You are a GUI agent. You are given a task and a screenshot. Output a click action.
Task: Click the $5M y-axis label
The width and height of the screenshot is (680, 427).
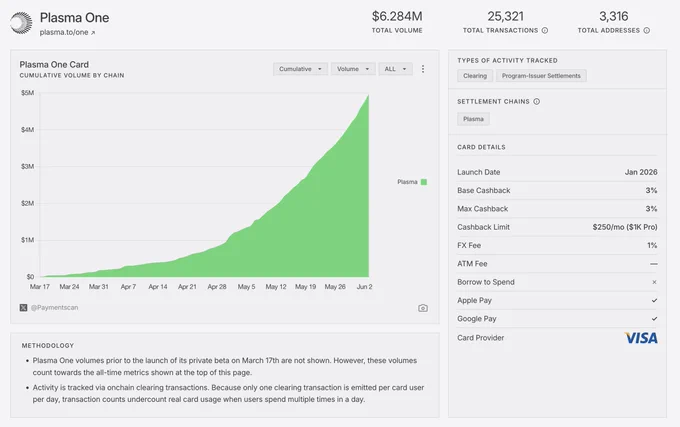click(27, 93)
